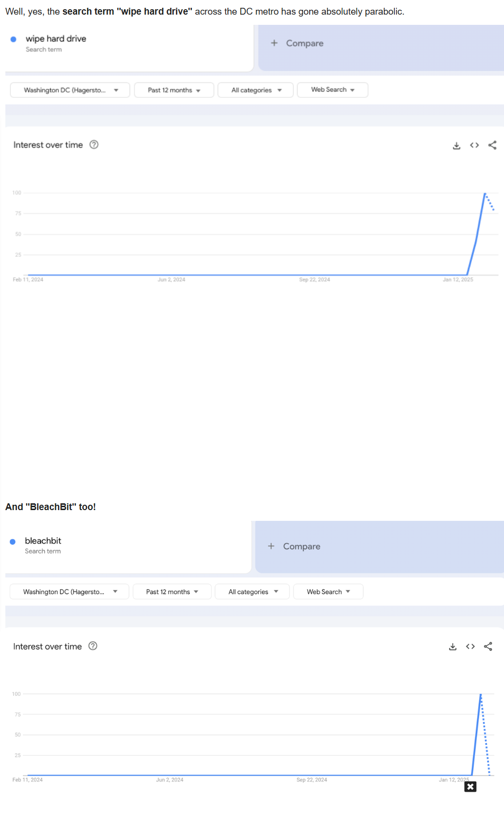Click the peak of the bleachbit line
This screenshot has width=504, height=819.
481,694
